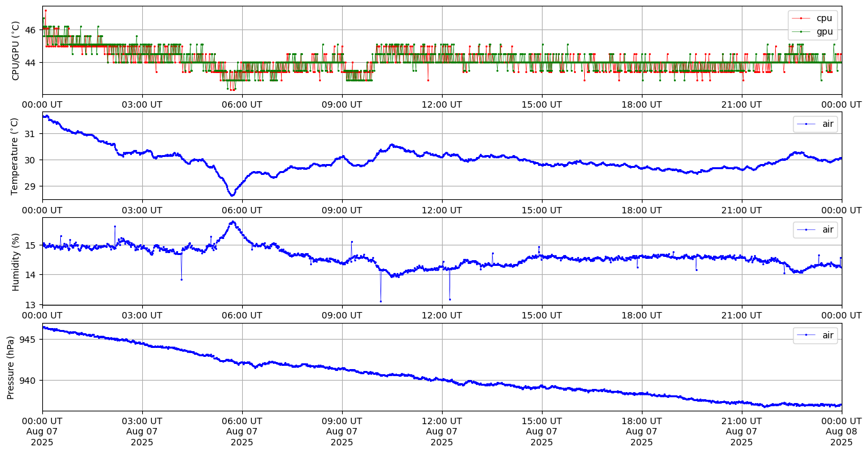Click "18:00 UT" under the Humidity plot
This screenshot has width=868, height=453.
642,316
